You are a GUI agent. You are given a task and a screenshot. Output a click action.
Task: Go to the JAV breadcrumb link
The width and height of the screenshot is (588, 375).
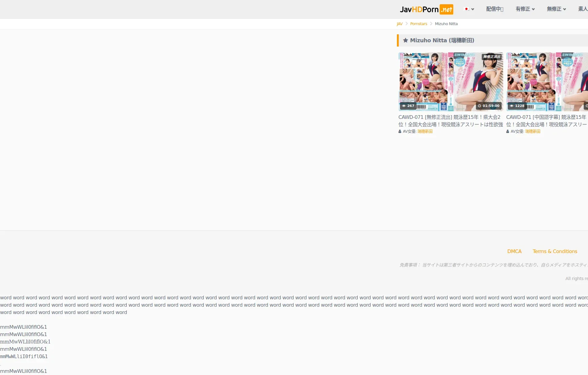tap(400, 24)
